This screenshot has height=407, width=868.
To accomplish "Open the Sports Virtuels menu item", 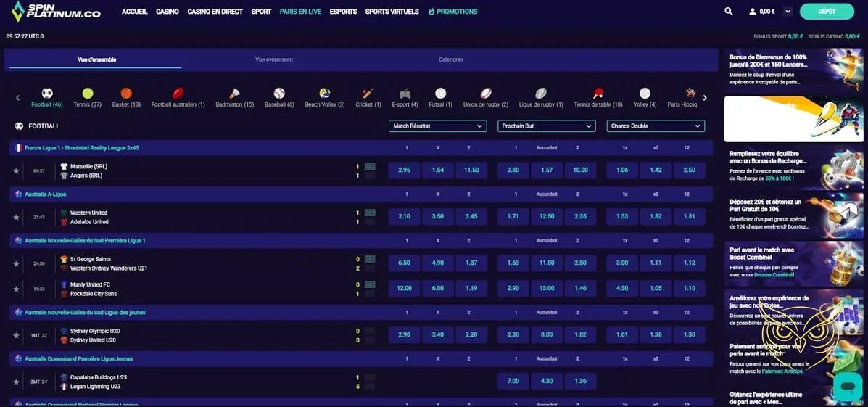I will pos(392,12).
